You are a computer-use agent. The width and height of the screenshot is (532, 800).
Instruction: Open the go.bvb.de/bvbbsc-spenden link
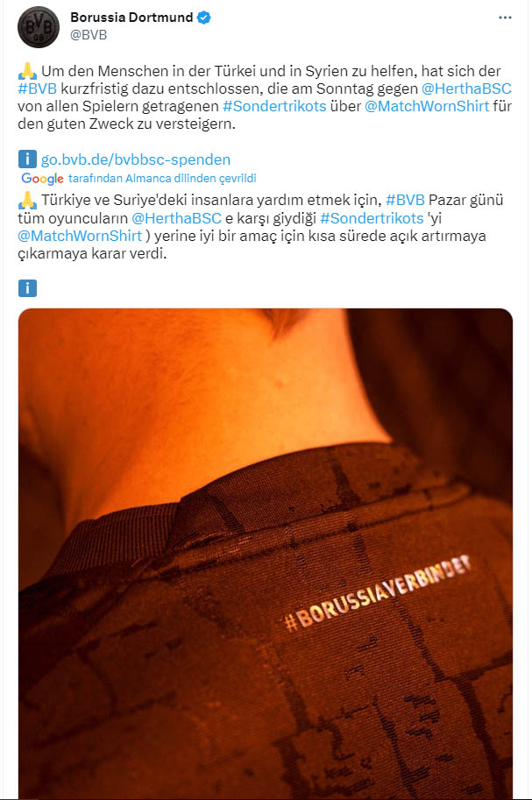(136, 159)
